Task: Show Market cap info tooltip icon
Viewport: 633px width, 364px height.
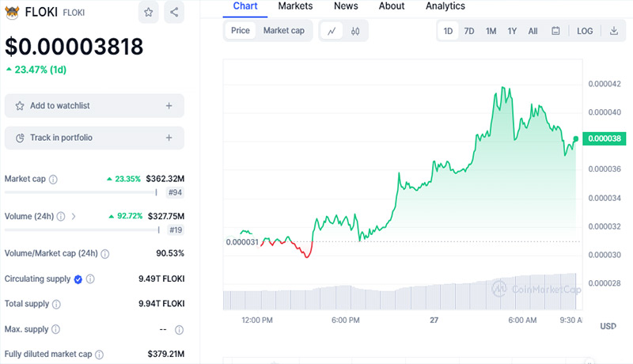Action: (x=53, y=179)
